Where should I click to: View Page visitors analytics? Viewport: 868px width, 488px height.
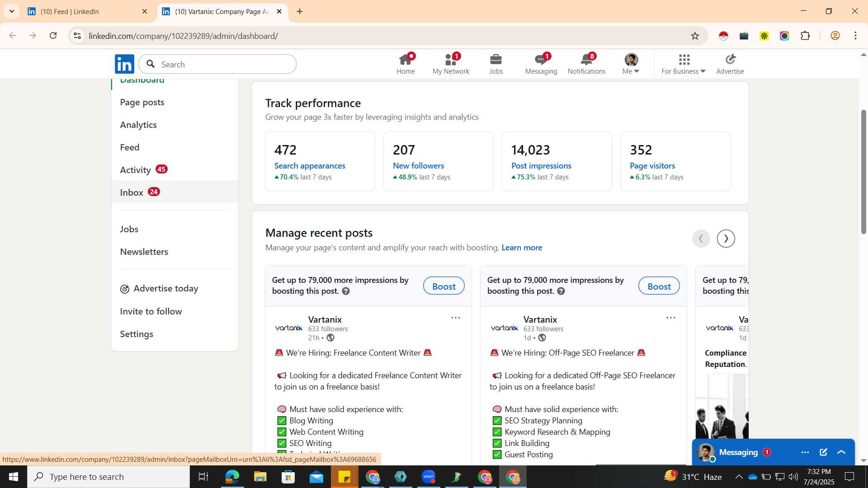[652, 166]
